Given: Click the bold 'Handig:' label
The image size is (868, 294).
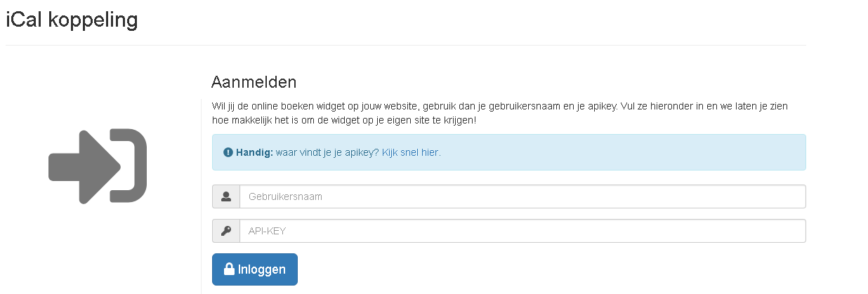Looking at the screenshot, I should coord(254,152).
